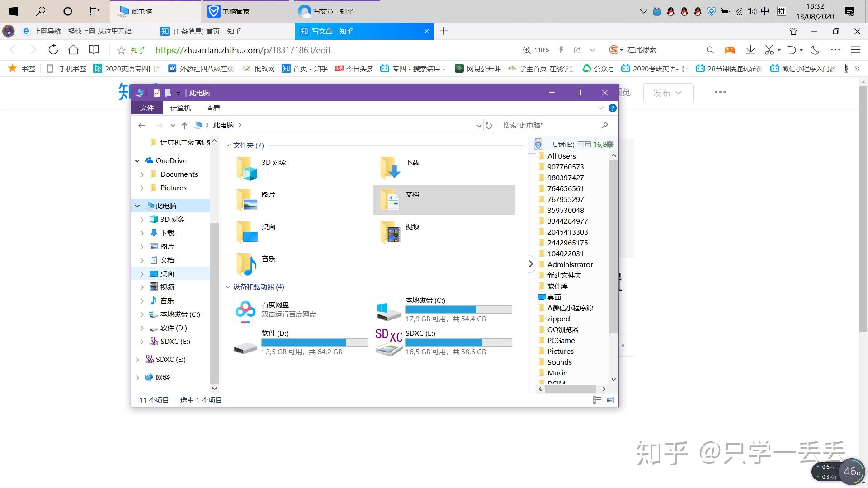Expand the 网络 tree node
This screenshot has width=868, height=488.
pyautogui.click(x=137, y=378)
